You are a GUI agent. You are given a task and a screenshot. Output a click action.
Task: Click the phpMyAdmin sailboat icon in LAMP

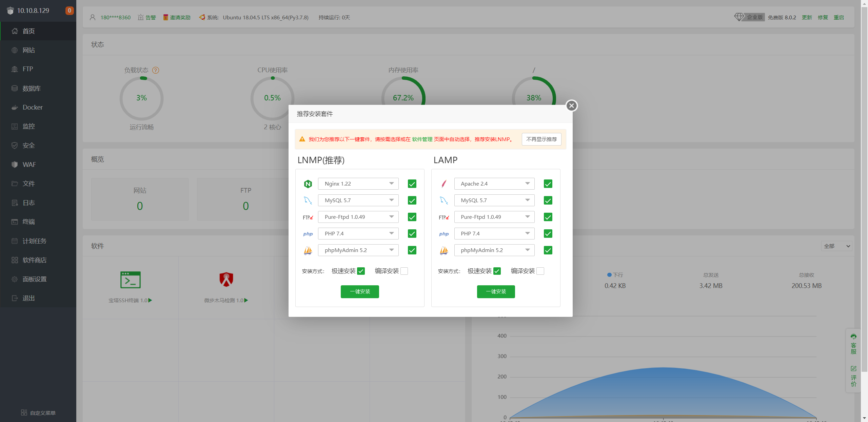[x=444, y=250]
